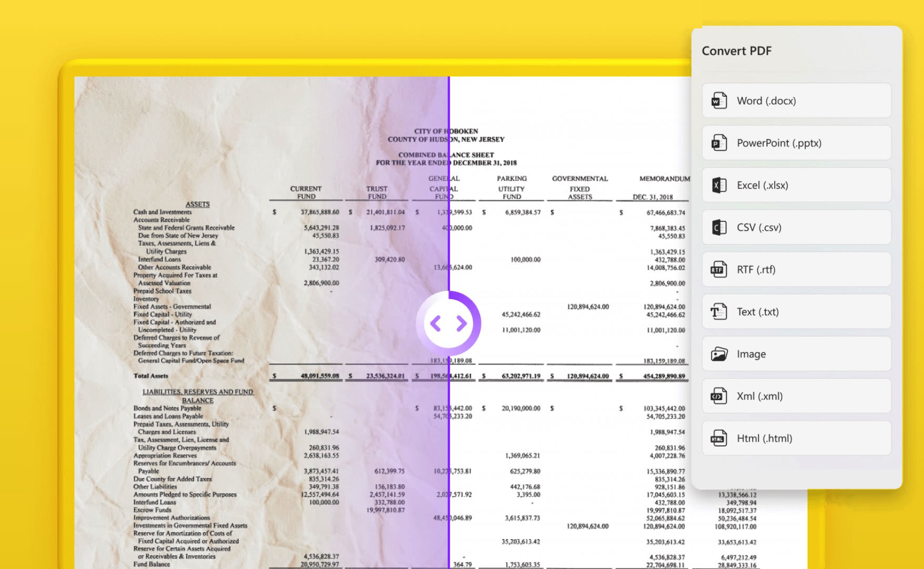Viewport: 924px width, 569px height.
Task: Choose Html (.html) output format
Action: [796, 438]
